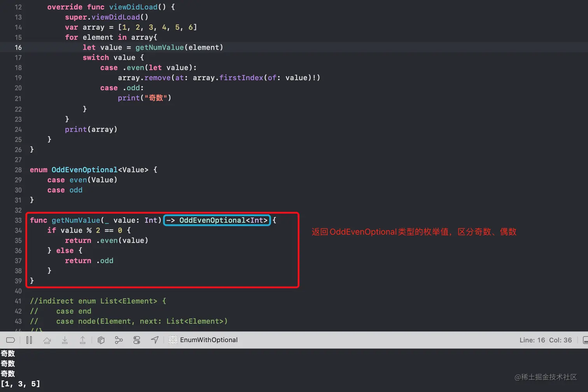Open the Debug Memory Graph icon
Image resolution: width=588 pixels, height=392 pixels.
119,340
